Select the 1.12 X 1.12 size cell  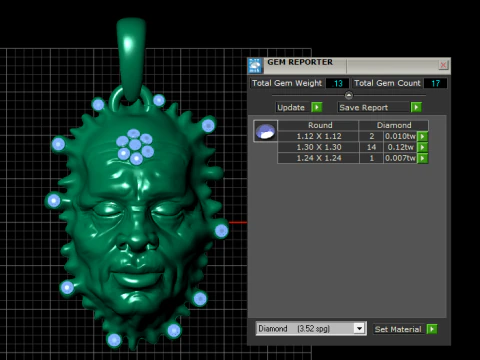(319, 136)
